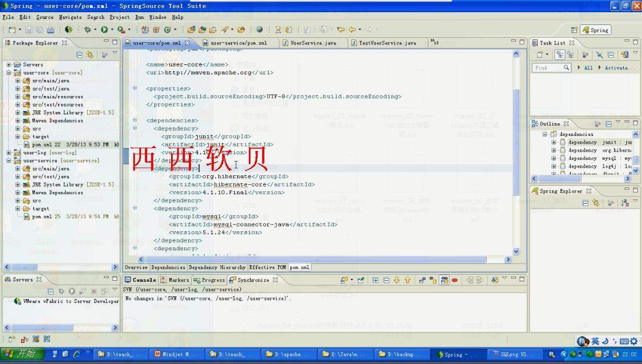
Task: Click the Activate link in Task List
Action: (x=619, y=68)
